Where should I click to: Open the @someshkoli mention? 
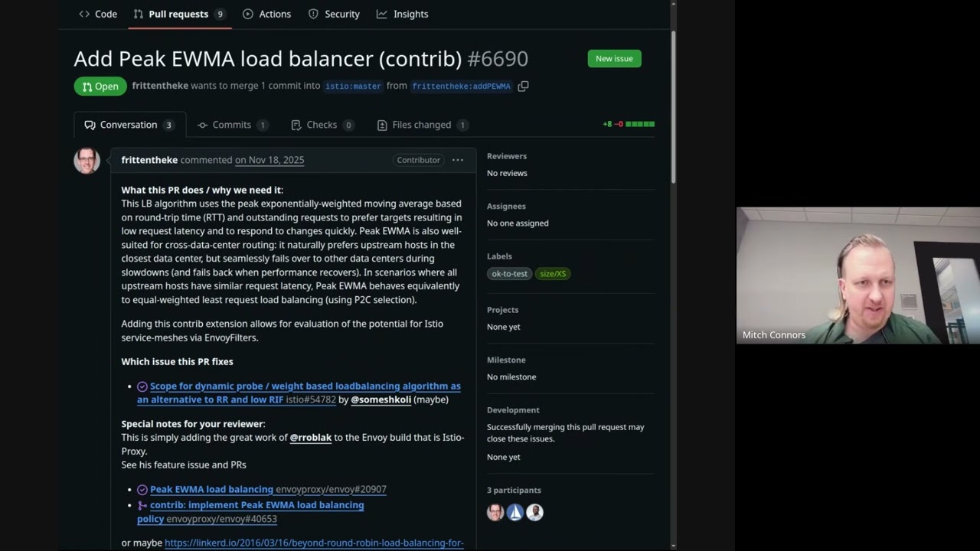pyautogui.click(x=381, y=399)
